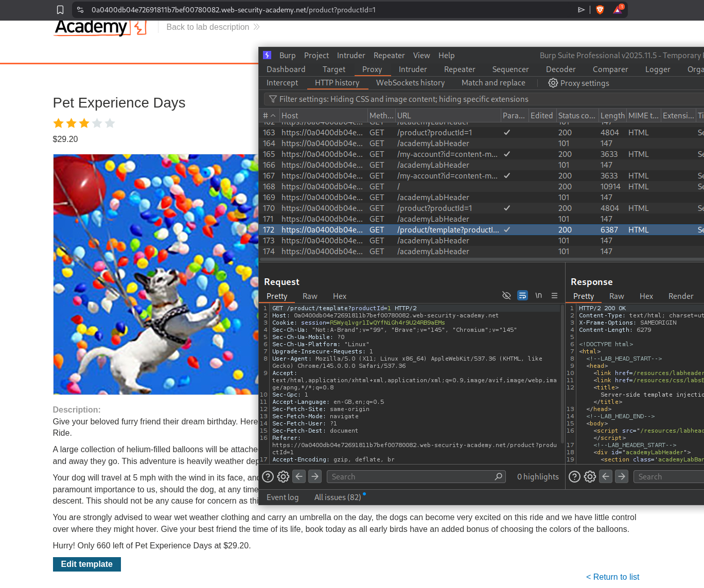The image size is (704, 588).
Task: Follow the Return to list link
Action: 612,577
